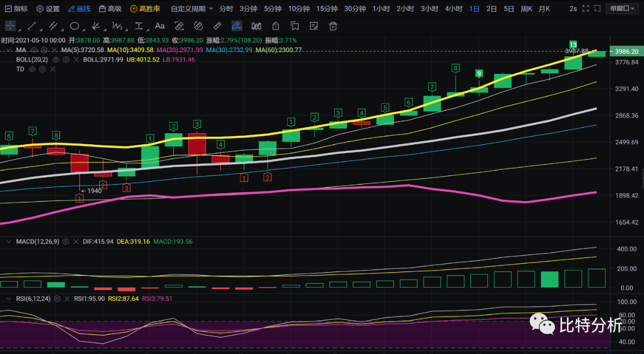Select the trend line drawing tool
644x354 pixels.
tap(32, 26)
